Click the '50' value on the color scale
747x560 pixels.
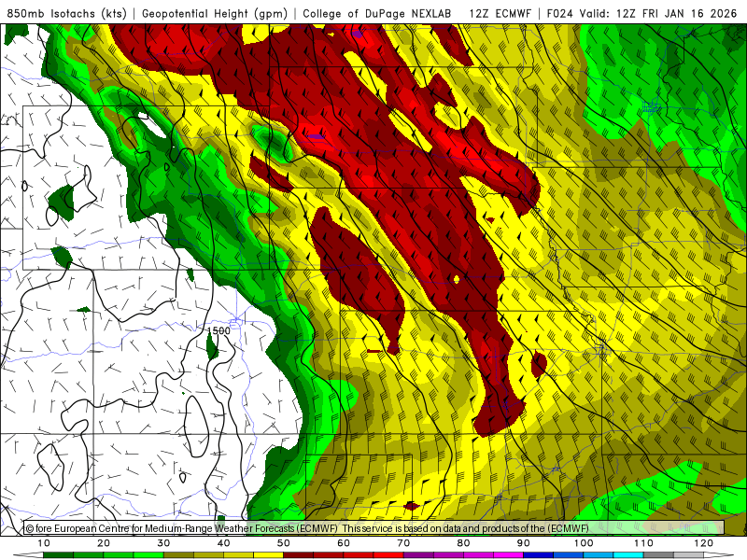click(x=284, y=543)
